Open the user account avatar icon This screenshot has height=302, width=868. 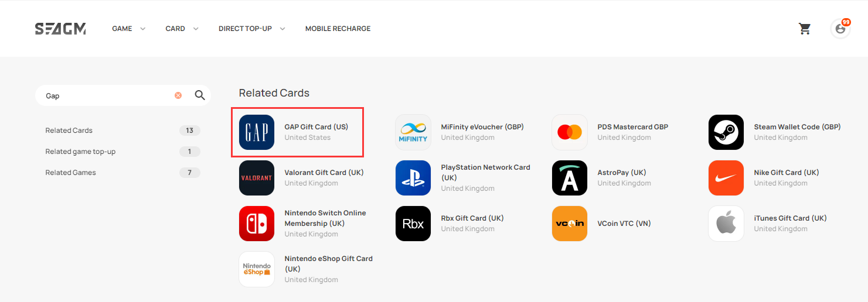coord(840,29)
